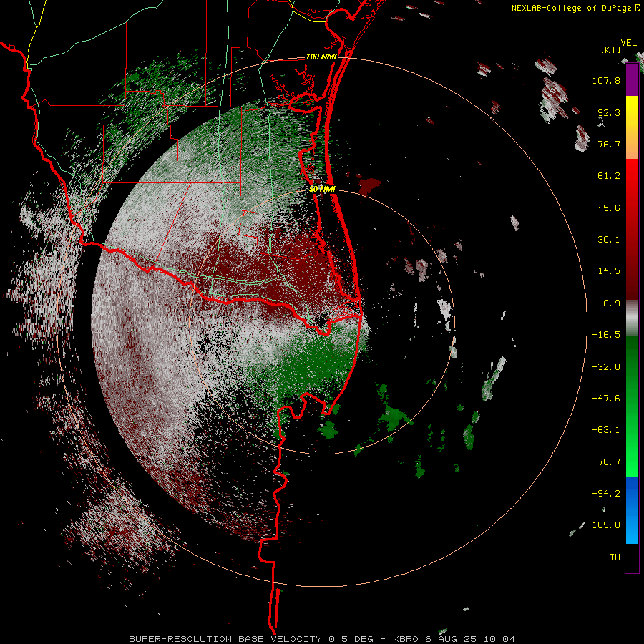Click the 61.2 velocity scale value
This screenshot has width=644, height=644.
click(609, 176)
